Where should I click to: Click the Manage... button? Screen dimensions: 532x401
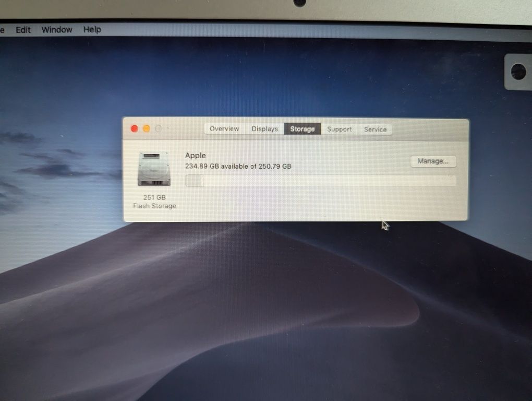(433, 161)
